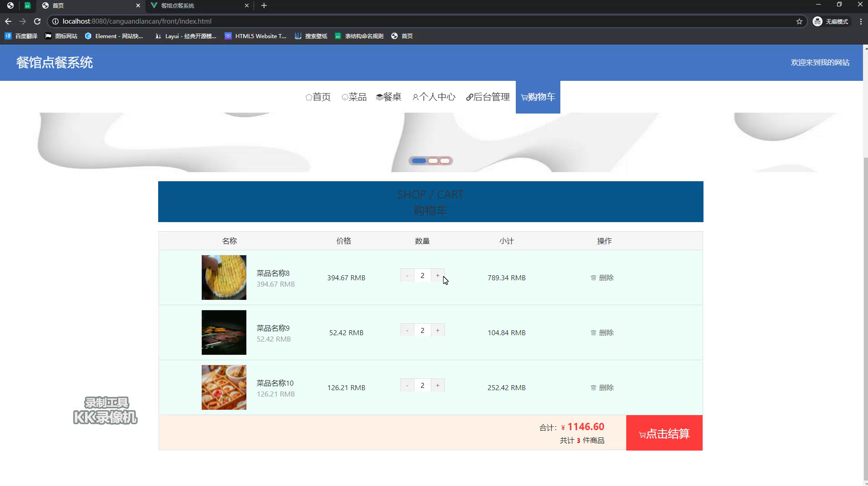Select the third carousel indicator dot
Screen dimensions: 868x486
click(445, 161)
